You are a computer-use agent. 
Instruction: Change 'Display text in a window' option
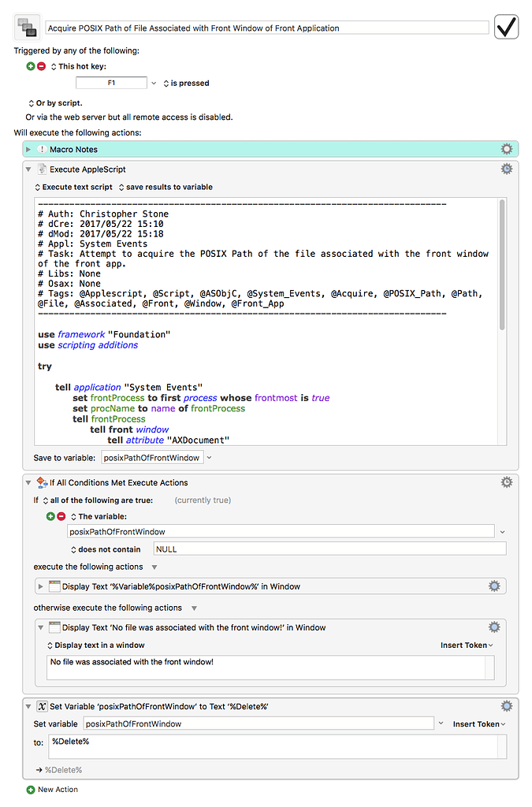click(95, 645)
